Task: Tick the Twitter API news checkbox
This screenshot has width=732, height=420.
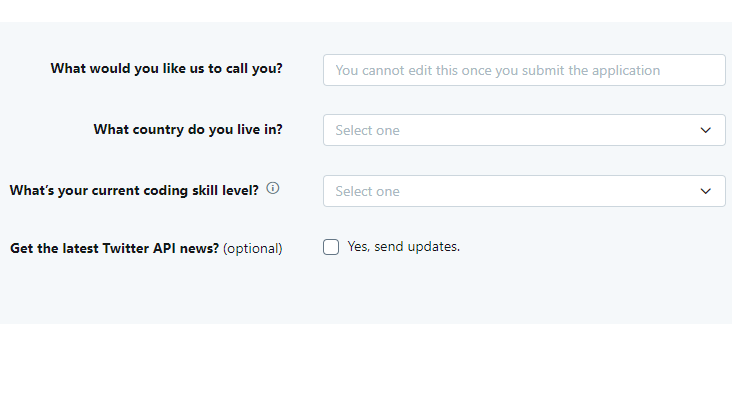Action: point(331,247)
